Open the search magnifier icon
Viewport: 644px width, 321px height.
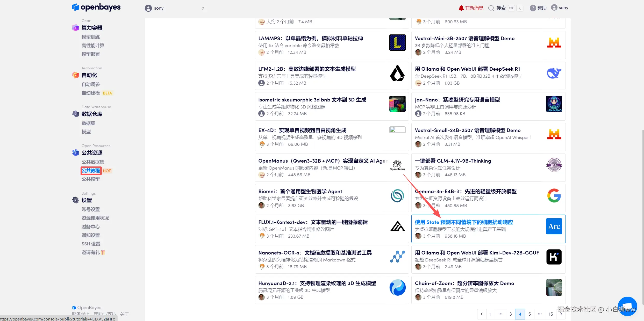(x=491, y=8)
